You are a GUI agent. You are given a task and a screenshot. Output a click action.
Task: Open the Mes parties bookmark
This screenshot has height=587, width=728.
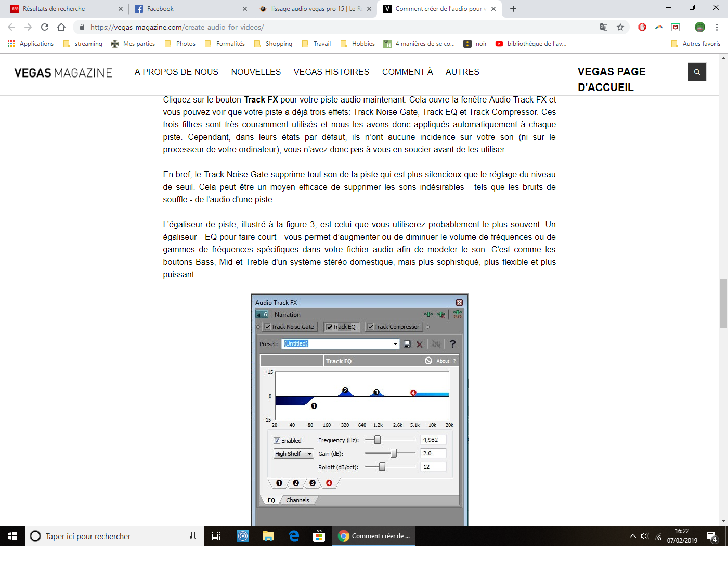[x=133, y=44]
